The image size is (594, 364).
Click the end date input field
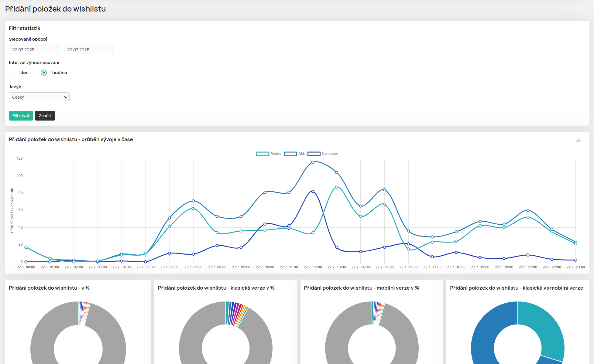[x=89, y=49]
